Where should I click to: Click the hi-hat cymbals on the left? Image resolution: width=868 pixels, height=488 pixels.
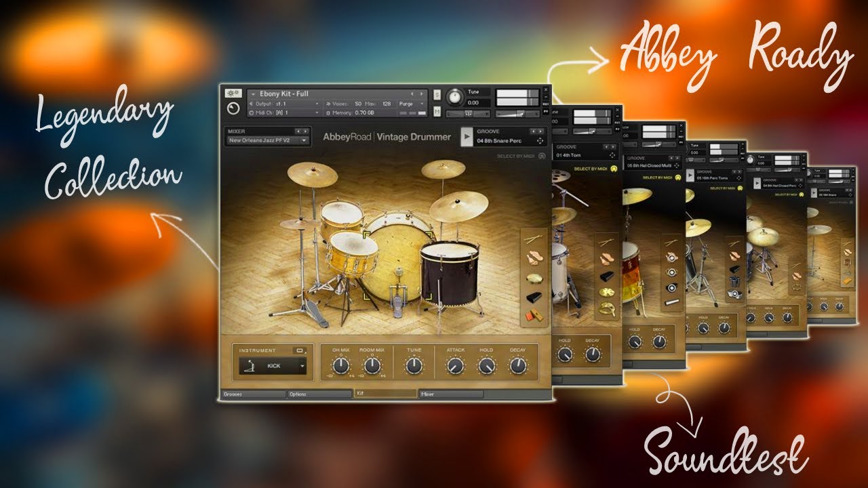[x=300, y=223]
